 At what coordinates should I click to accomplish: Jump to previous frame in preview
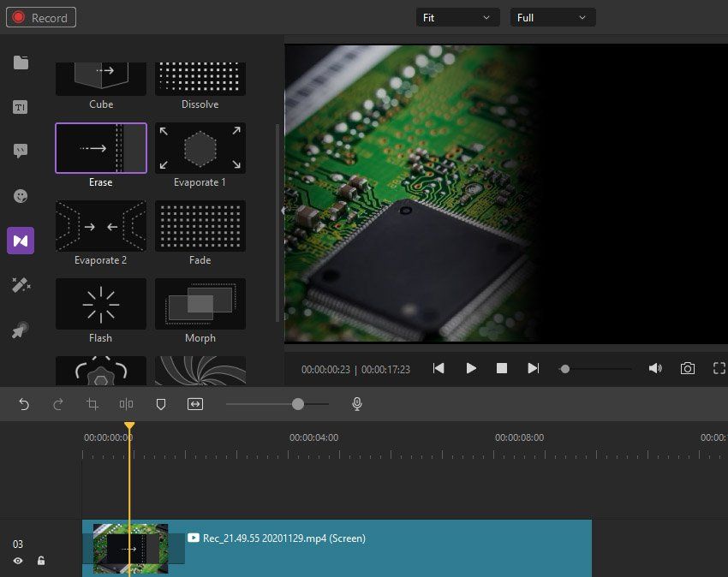[x=439, y=369]
